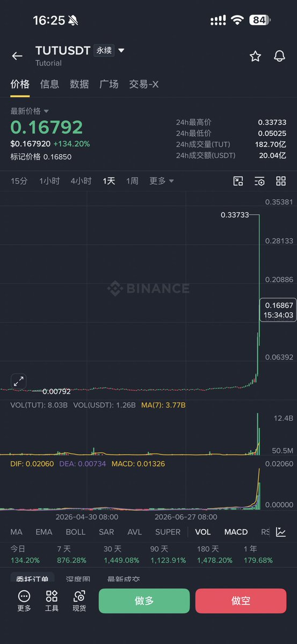Tap the 0.16867 current price marker
Screen dimensions: 297x644
(x=278, y=309)
